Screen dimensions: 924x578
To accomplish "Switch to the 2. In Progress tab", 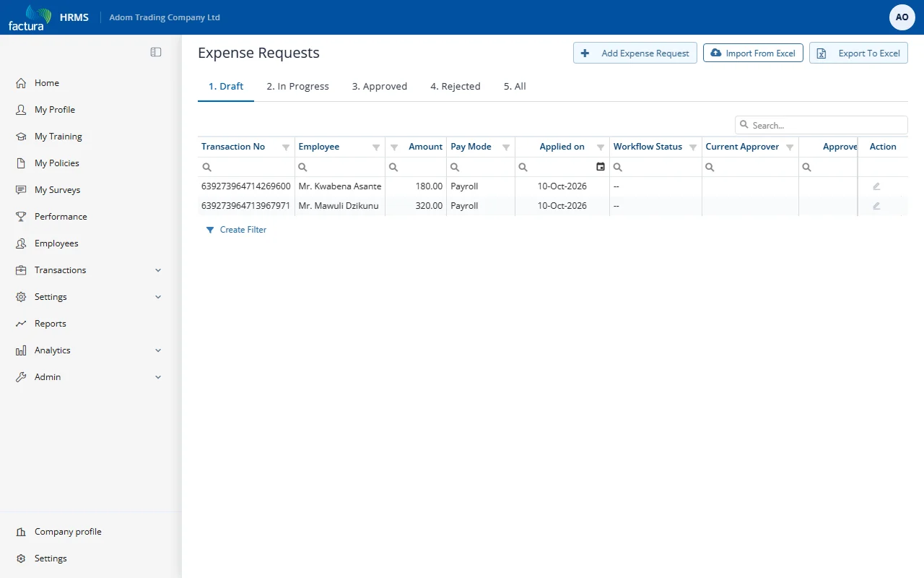I will point(297,87).
